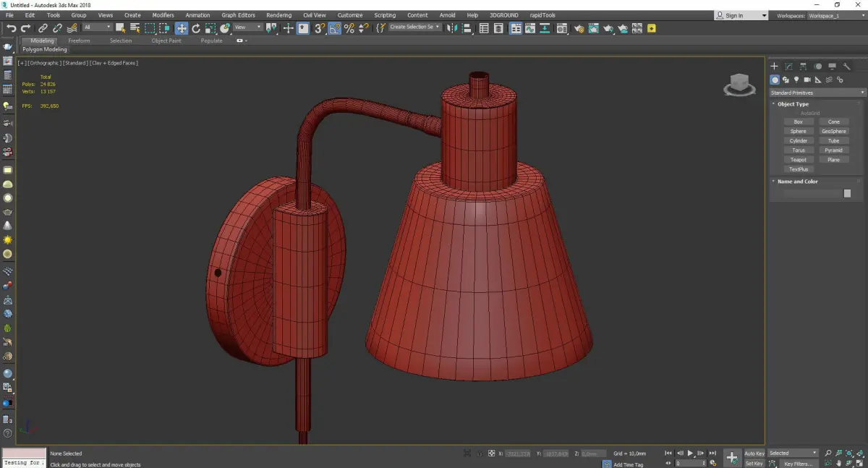Image resolution: width=868 pixels, height=468 pixels.
Task: Toggle Auto Key animation mode
Action: click(x=754, y=454)
